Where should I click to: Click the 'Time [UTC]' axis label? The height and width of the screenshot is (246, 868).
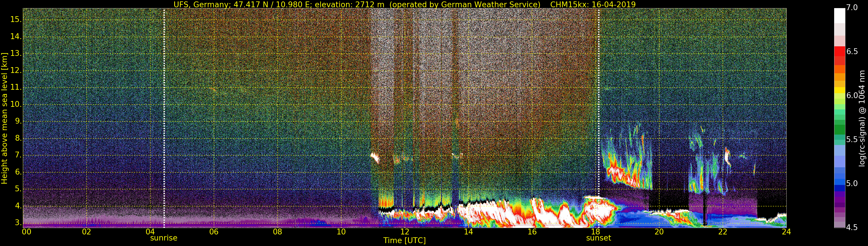coord(404,241)
